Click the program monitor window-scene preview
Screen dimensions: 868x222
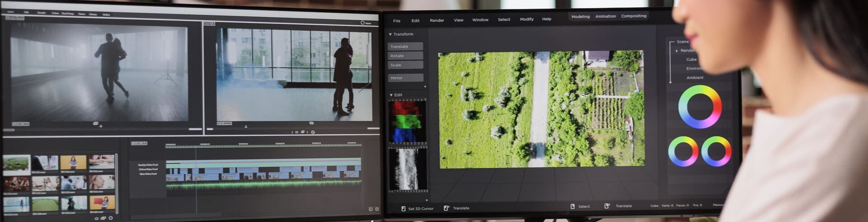click(x=294, y=75)
